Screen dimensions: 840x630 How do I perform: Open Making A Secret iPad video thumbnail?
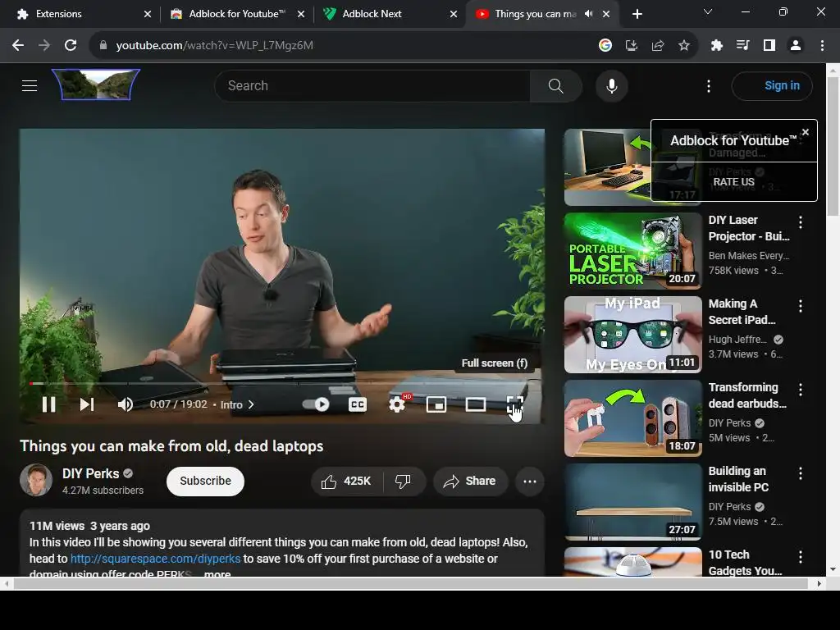[x=632, y=335]
